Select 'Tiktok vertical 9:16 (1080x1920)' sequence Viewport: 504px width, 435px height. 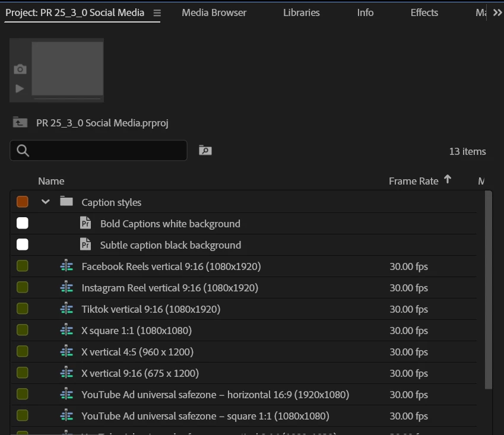[x=151, y=309]
